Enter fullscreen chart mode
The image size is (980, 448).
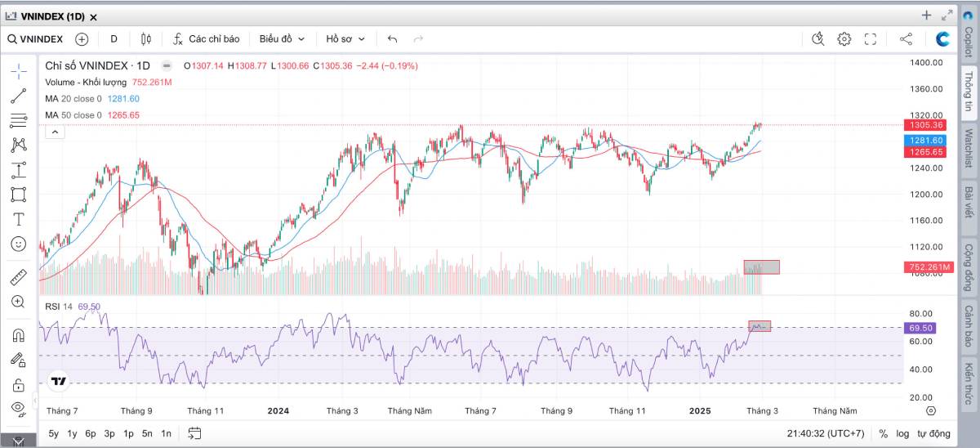click(x=870, y=38)
